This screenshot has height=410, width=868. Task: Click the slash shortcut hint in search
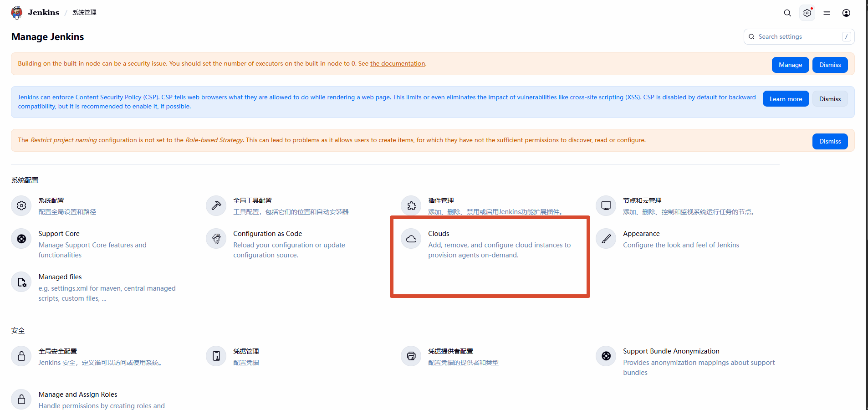click(847, 36)
